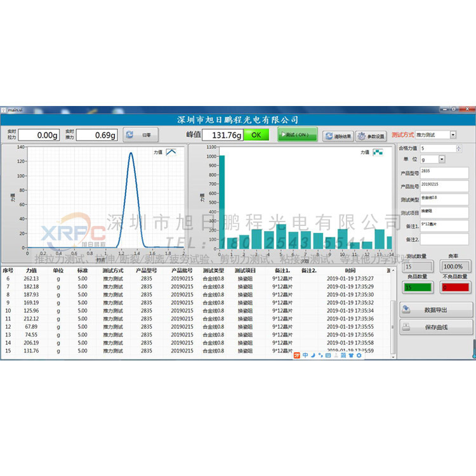Click the 测试项目 input field

[x=444, y=213]
